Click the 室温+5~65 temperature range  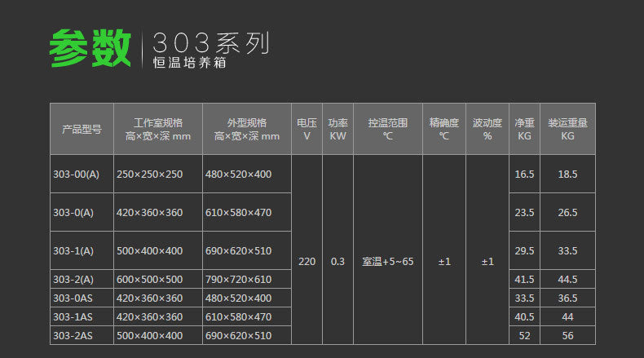point(388,262)
